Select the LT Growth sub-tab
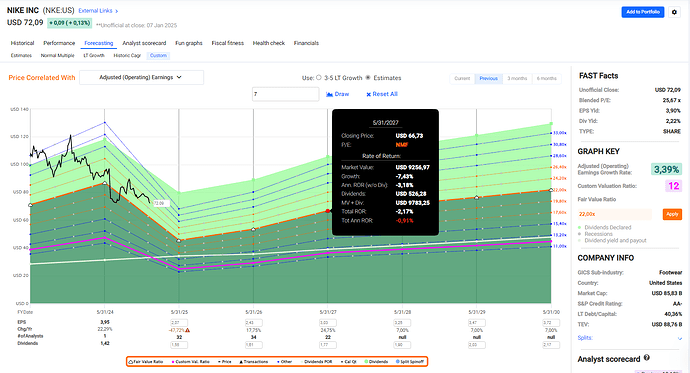Screen dimensions: 690x373 pos(94,55)
